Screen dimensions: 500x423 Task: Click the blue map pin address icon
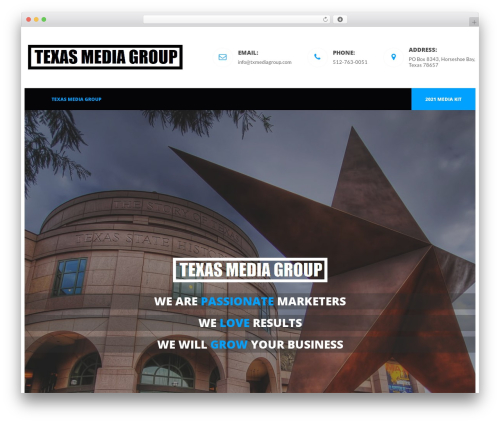[x=393, y=57]
